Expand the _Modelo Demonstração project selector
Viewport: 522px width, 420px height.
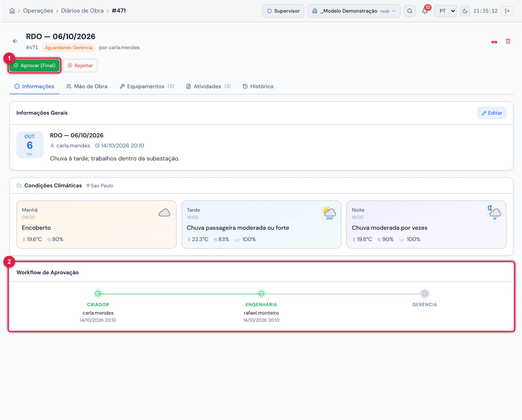[354, 11]
